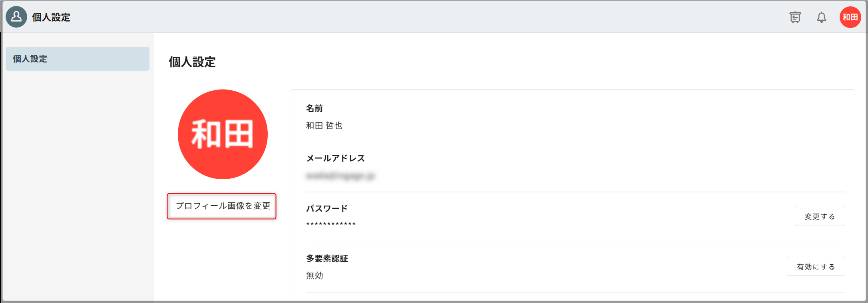Viewport: 868px width, 303px height.
Task: Open the announcements board icon
Action: point(795,17)
